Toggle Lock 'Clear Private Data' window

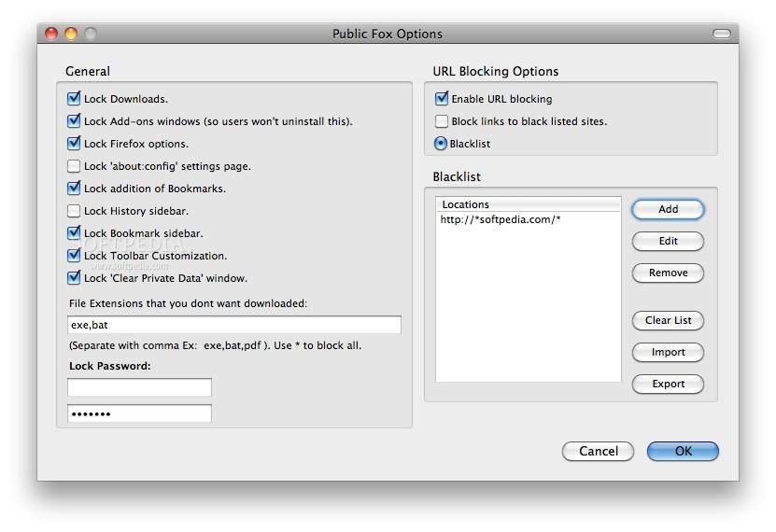coord(74,278)
